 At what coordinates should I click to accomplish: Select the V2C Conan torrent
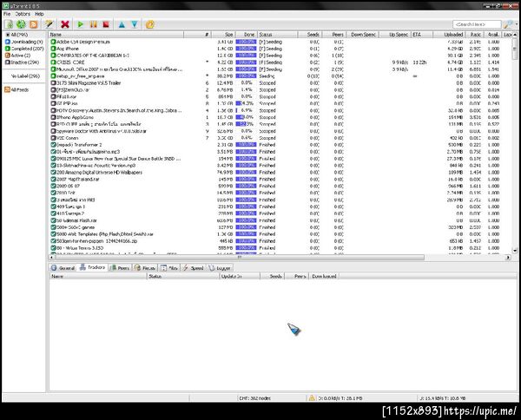279,138
